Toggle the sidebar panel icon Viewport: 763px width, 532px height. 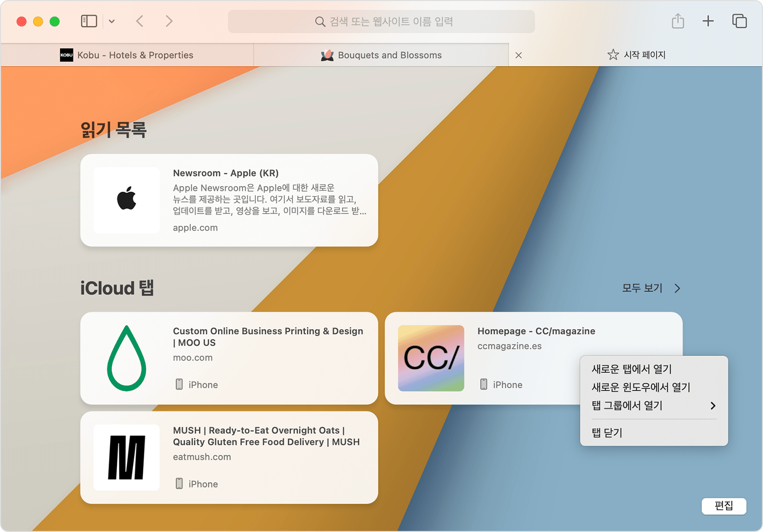pos(89,21)
